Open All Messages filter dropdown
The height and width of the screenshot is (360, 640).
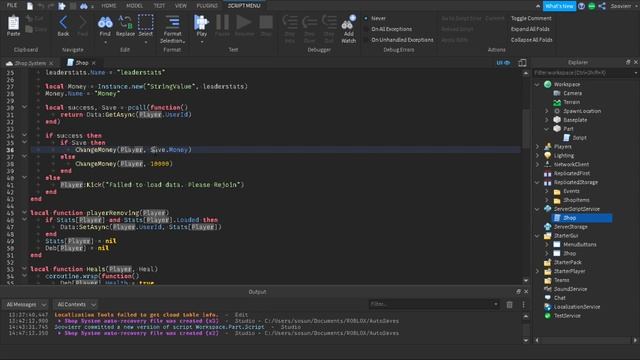point(25,304)
